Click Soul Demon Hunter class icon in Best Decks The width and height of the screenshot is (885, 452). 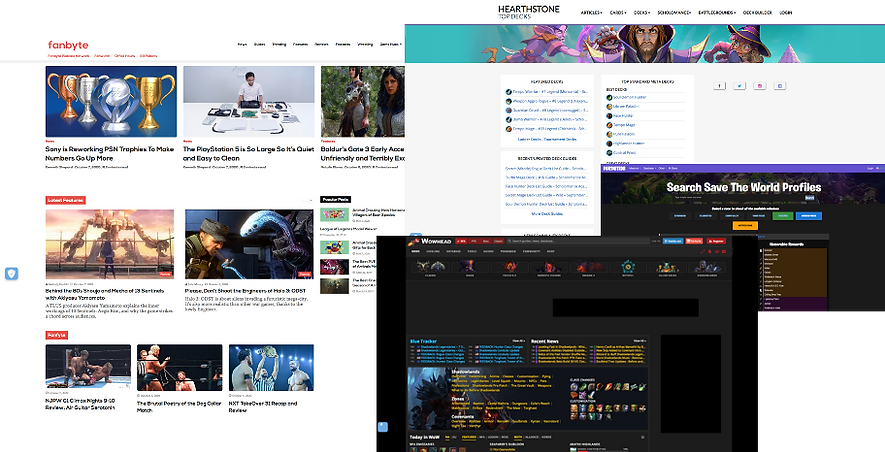(610, 97)
